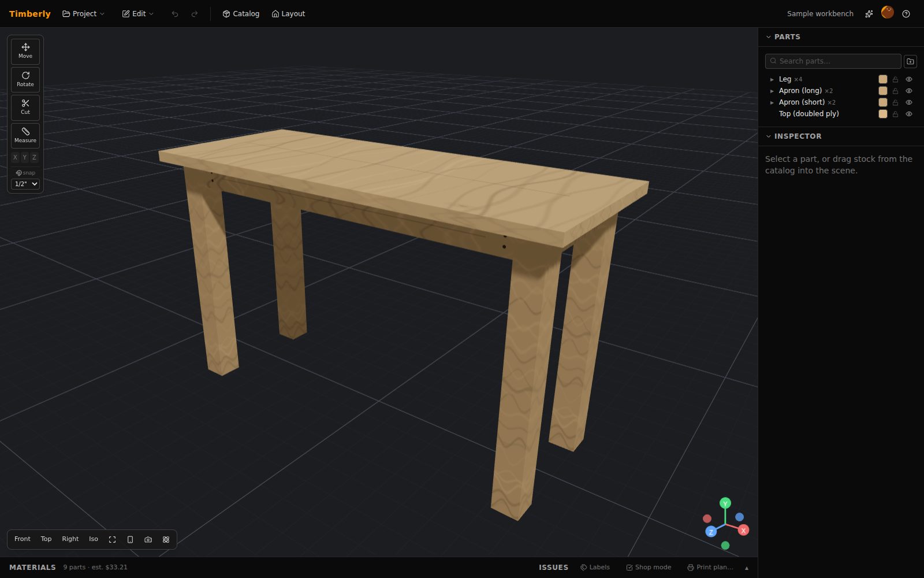This screenshot has height=578, width=924.
Task: Open the Layout view
Action: [288, 14]
